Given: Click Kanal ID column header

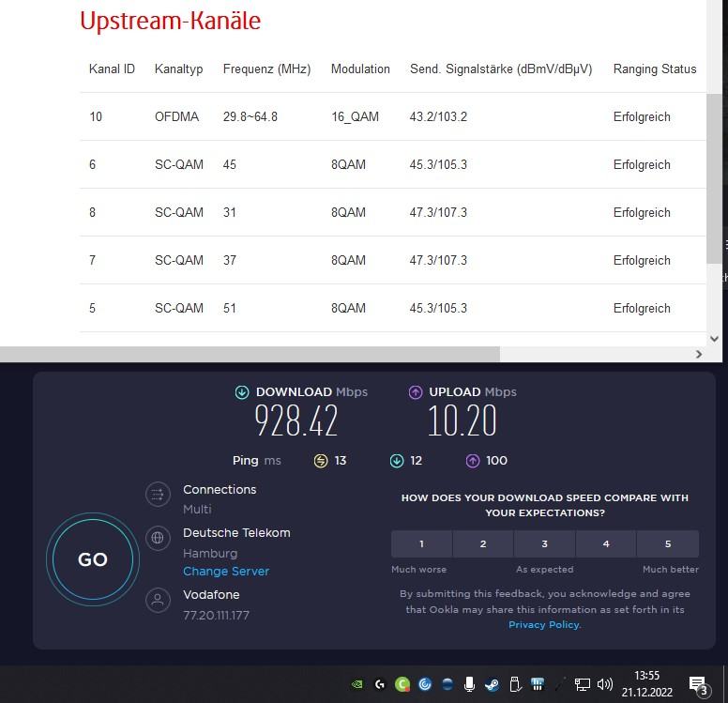Looking at the screenshot, I should (112, 69).
